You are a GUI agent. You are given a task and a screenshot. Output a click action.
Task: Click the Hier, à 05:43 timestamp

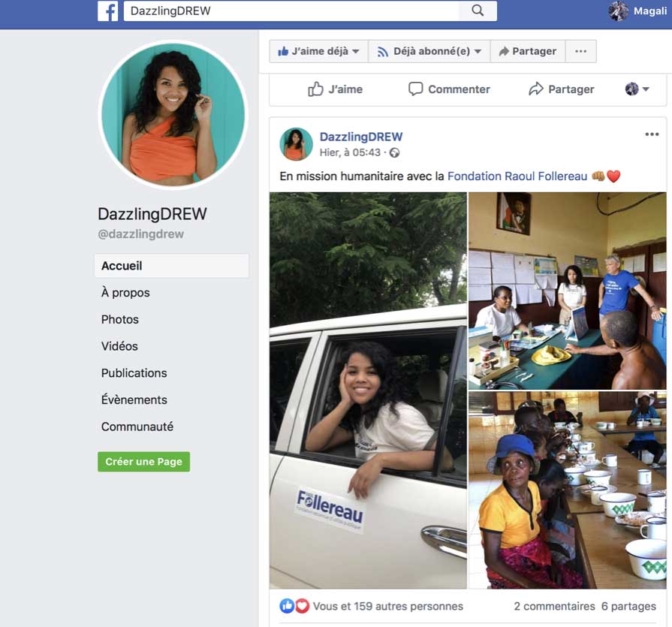pyautogui.click(x=350, y=152)
